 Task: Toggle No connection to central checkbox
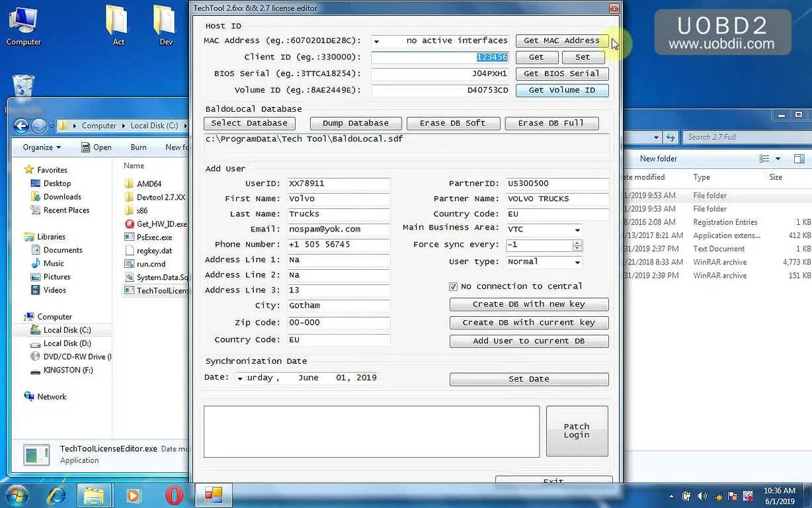point(453,286)
